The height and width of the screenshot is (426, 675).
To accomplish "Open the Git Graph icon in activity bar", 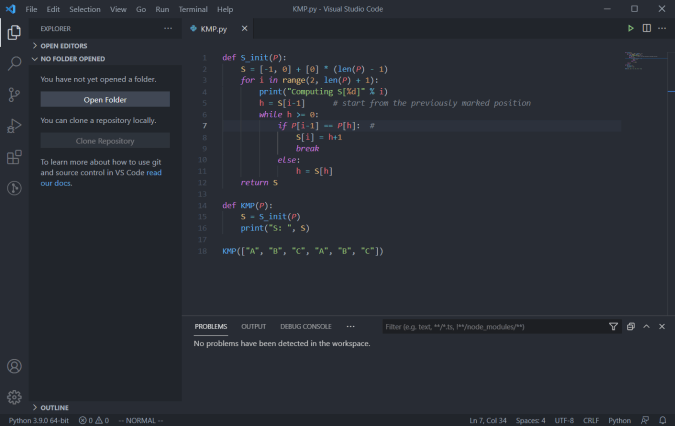I will pos(14,188).
